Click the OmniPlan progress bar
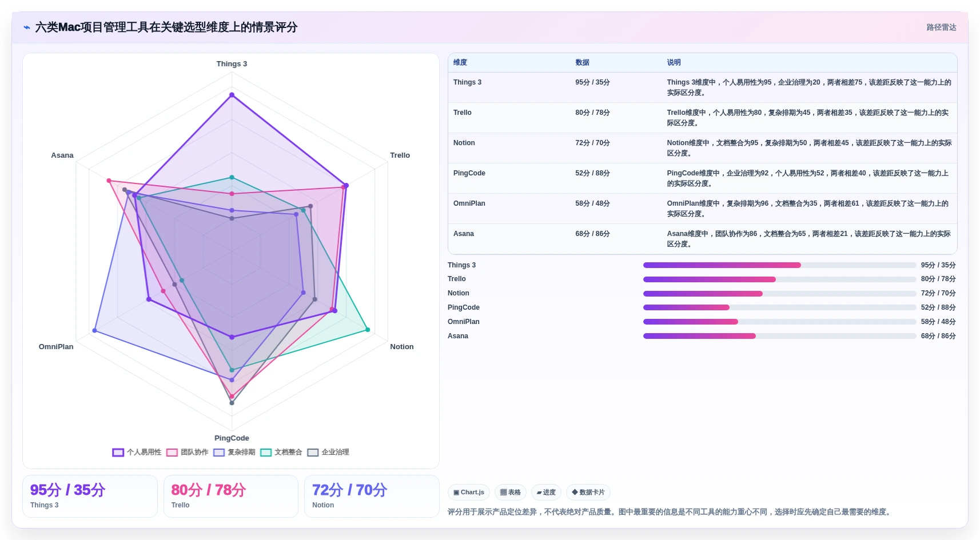Image resolution: width=980 pixels, height=540 pixels. coord(779,322)
